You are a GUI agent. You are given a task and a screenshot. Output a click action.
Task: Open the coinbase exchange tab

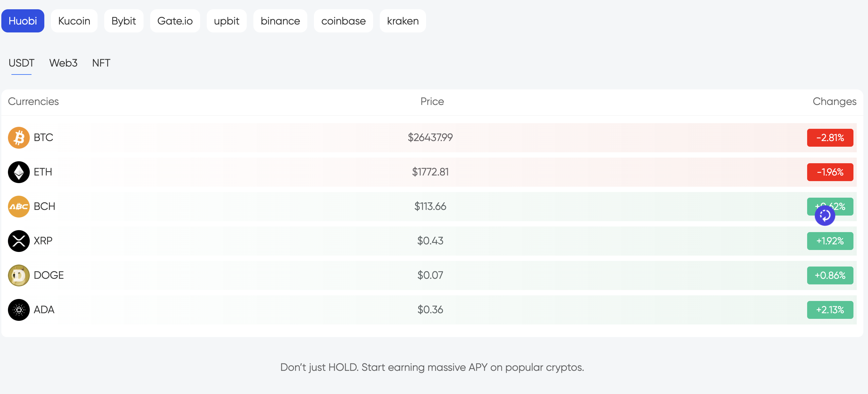(x=343, y=21)
